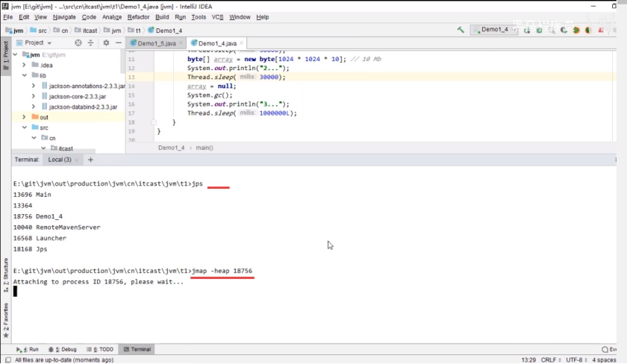The height and width of the screenshot is (364, 627).
Task: Click the 4 spaces indent status entry
Action: tap(604, 360)
